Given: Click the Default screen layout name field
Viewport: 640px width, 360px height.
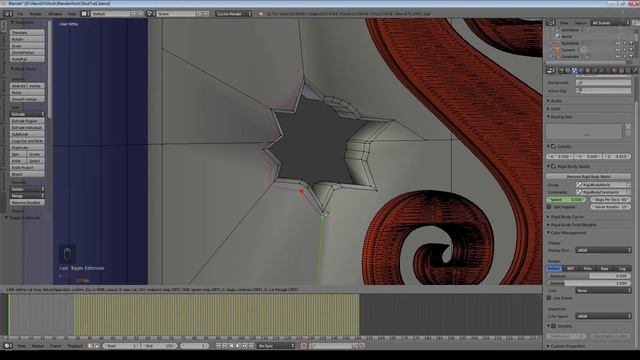Looking at the screenshot, I should [x=110, y=13].
